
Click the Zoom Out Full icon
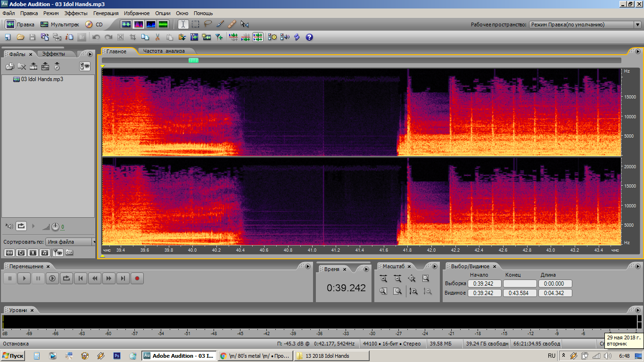tap(412, 279)
